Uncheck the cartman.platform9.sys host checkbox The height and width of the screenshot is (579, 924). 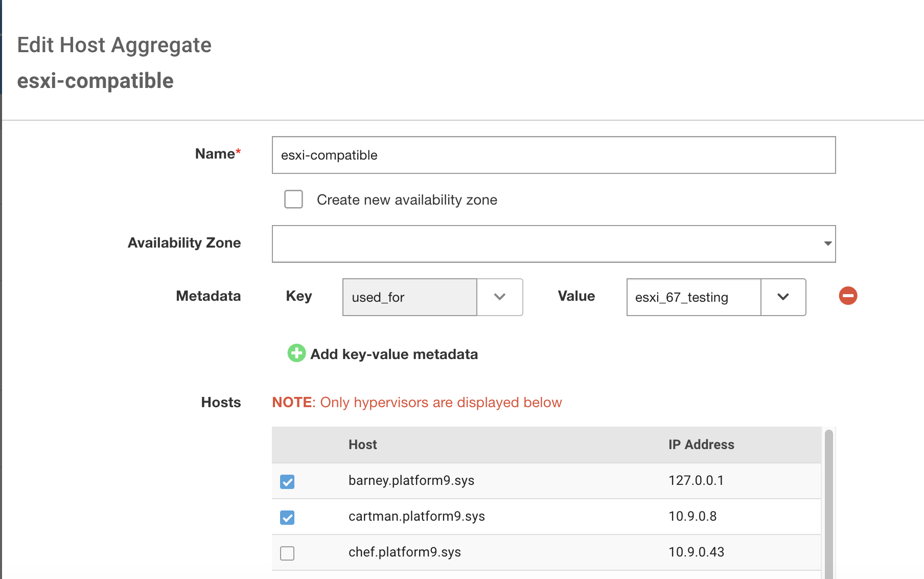pos(287,517)
